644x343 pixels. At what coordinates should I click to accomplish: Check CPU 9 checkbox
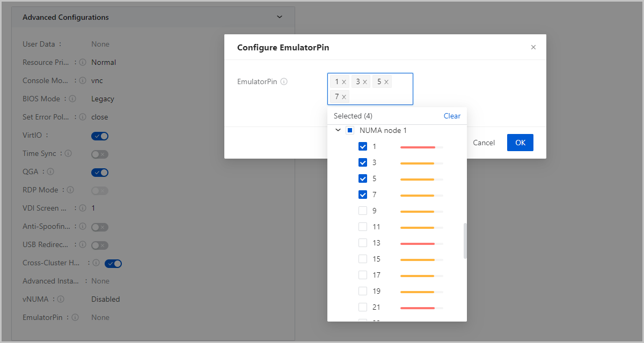(x=363, y=211)
